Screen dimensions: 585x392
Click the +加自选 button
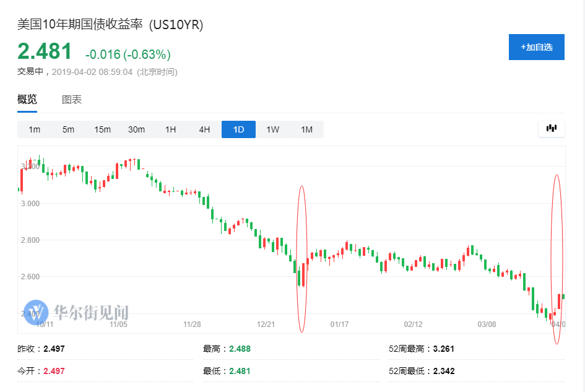tap(536, 46)
